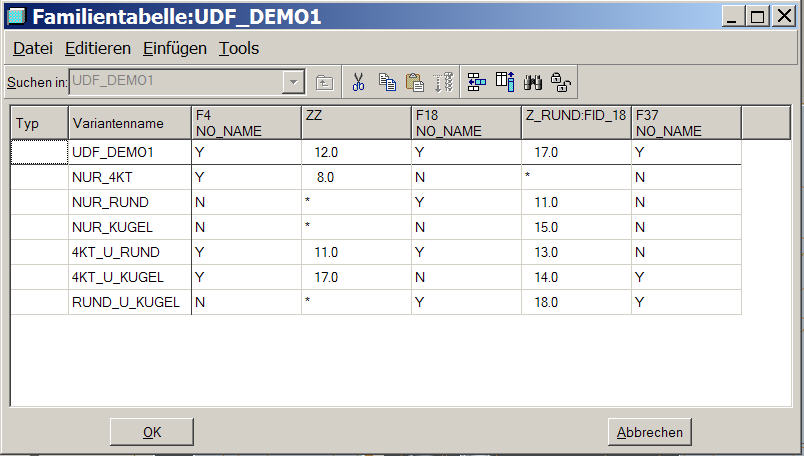The image size is (804, 456).
Task: Open the Editieren menu
Action: 98,48
